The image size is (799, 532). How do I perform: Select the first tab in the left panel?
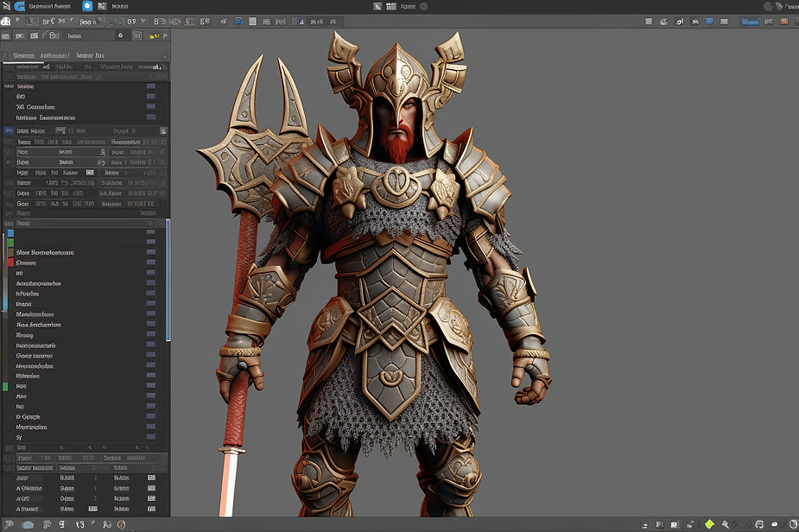(23, 54)
